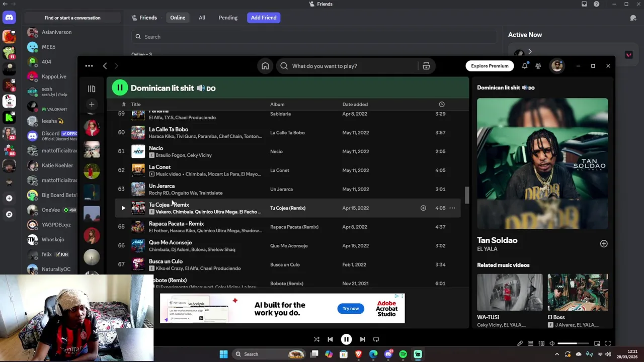Pause the Dominican lit shit playlist (green button)
644x362 pixels.
click(120, 88)
